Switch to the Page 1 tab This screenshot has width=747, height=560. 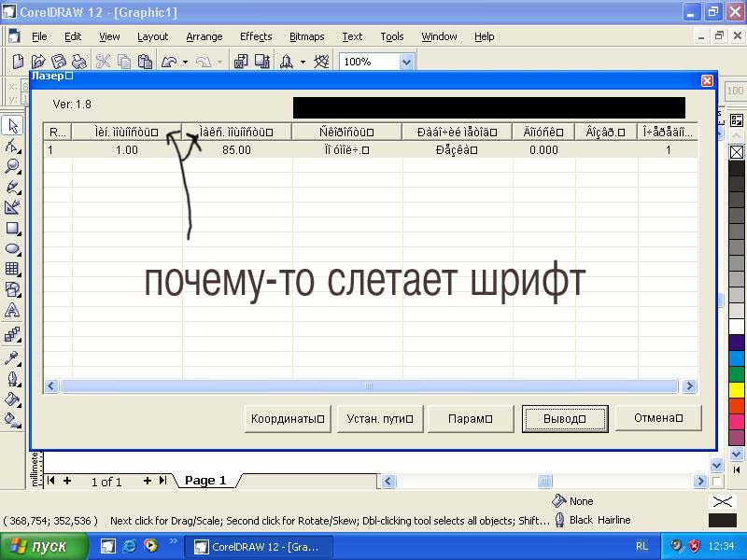tap(205, 481)
